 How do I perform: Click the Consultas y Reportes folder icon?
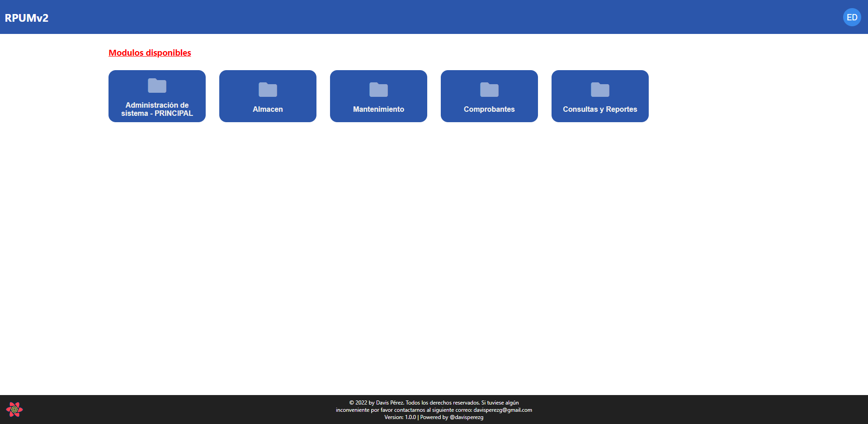click(600, 90)
